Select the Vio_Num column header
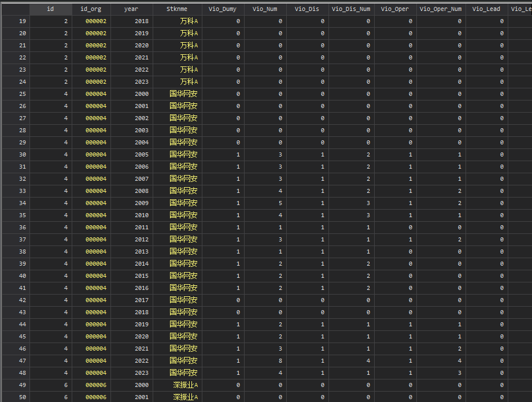532x402 pixels. [x=265, y=9]
